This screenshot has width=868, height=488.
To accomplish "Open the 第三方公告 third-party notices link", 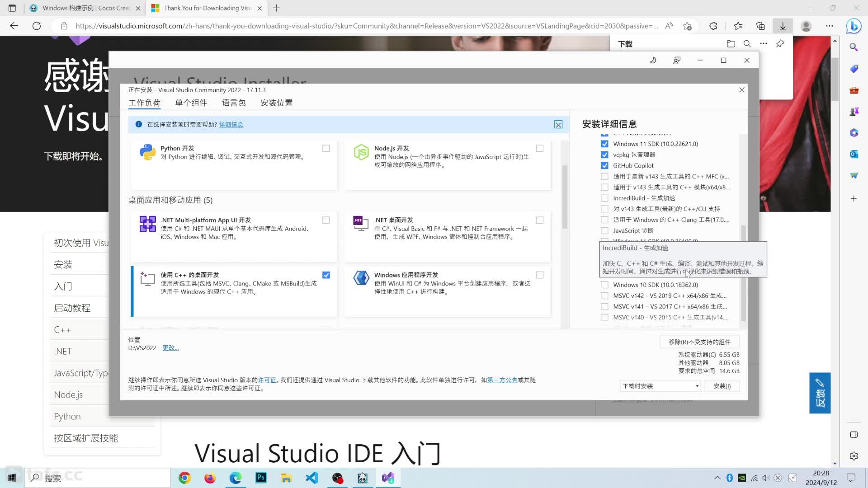I will (502, 380).
